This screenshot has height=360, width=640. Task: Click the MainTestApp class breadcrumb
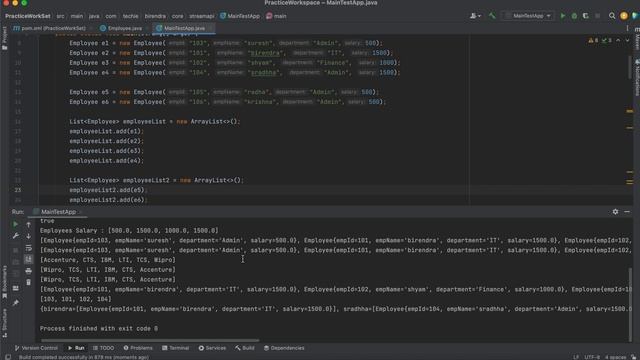click(x=240, y=16)
